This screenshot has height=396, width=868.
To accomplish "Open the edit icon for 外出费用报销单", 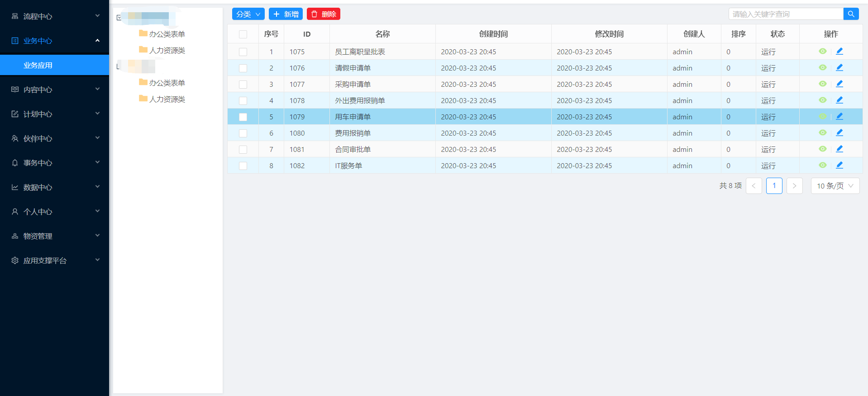I will pyautogui.click(x=839, y=100).
